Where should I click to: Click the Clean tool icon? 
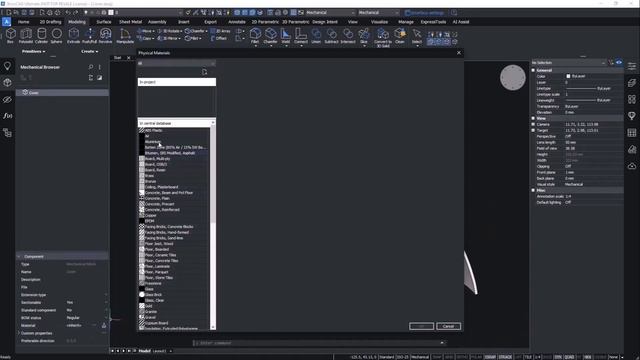pyautogui.click(x=400, y=36)
